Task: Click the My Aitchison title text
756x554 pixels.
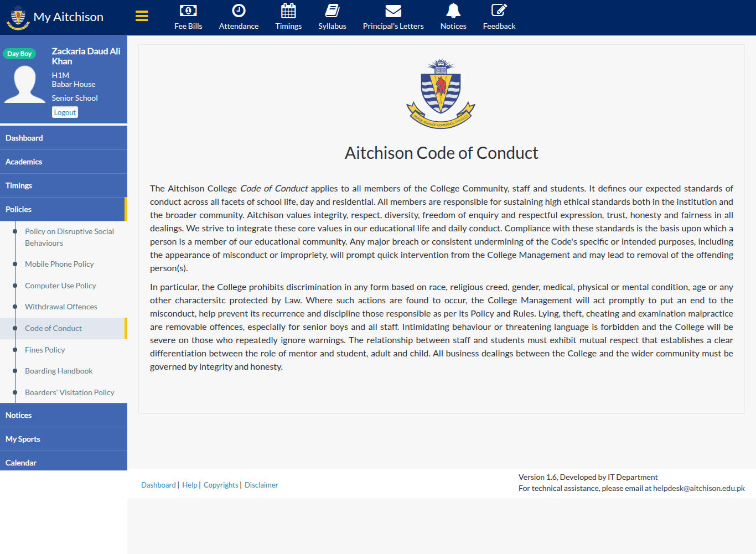Action: 69,17
